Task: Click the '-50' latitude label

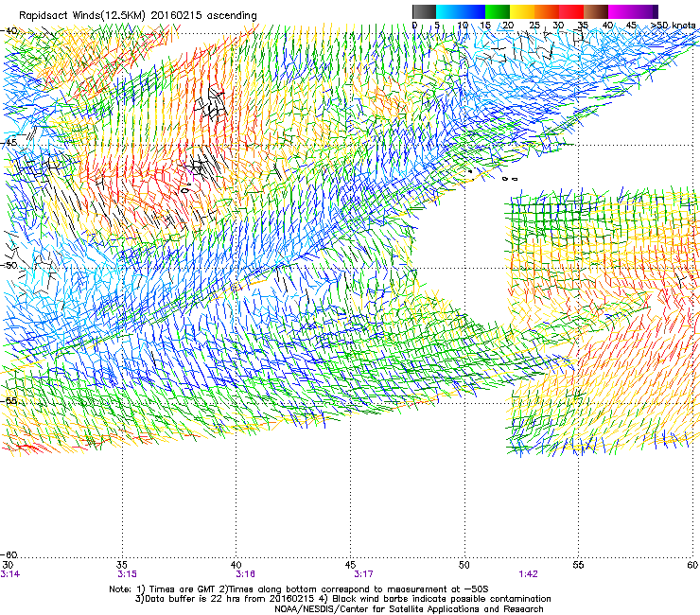Action: pos(9,265)
